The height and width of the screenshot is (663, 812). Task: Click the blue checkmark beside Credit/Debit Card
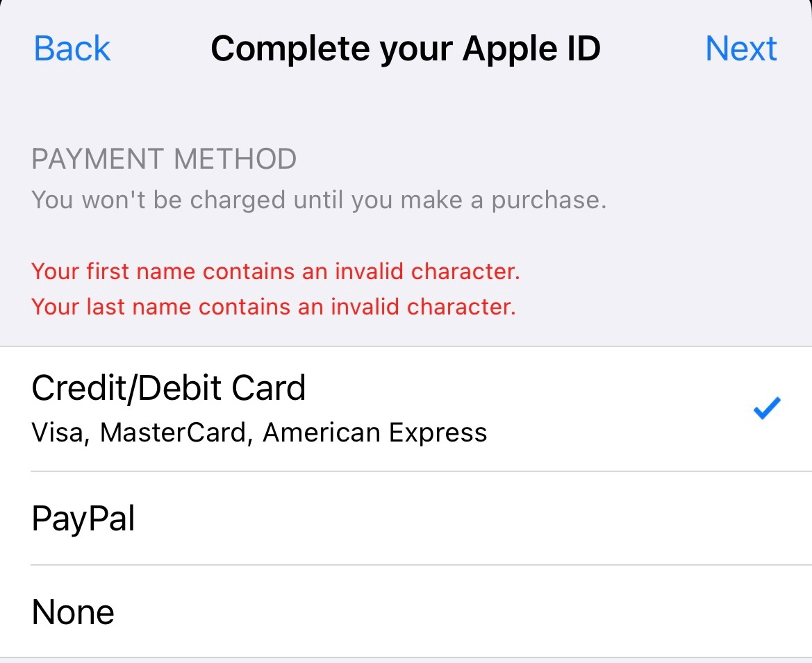click(x=767, y=408)
